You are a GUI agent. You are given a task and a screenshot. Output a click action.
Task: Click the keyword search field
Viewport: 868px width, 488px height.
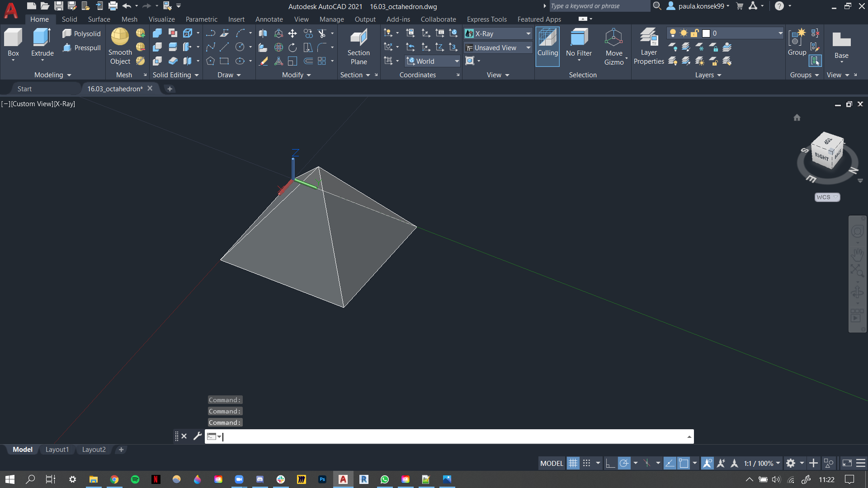coord(599,6)
